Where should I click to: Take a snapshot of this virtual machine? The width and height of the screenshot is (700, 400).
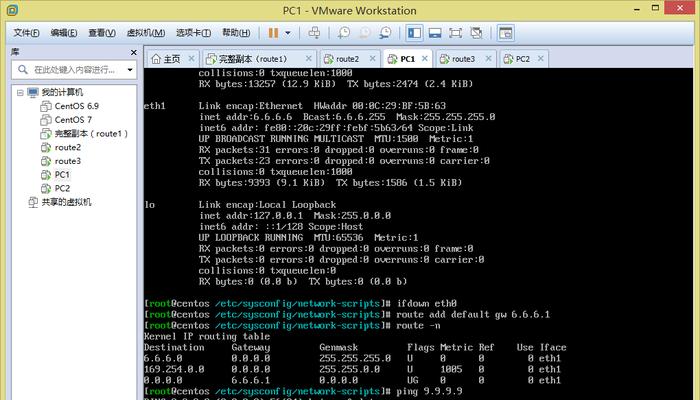coord(344,33)
